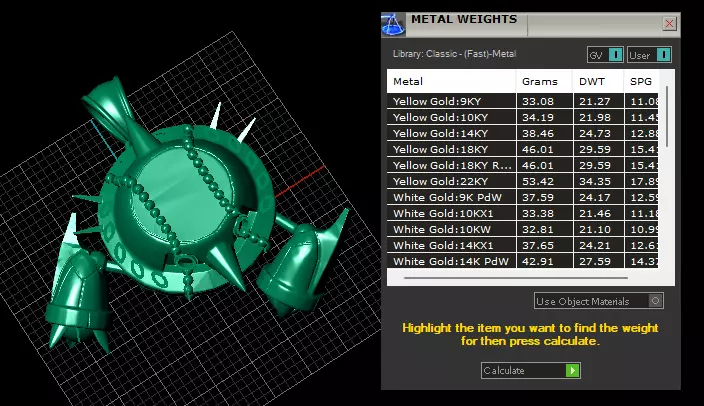This screenshot has width=704, height=406.
Task: Click the 53.42 grams value
Action: 538,181
